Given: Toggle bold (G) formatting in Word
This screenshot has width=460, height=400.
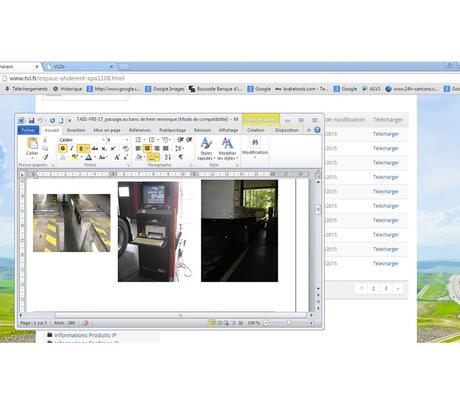Looking at the screenshot, I should coord(63,148).
